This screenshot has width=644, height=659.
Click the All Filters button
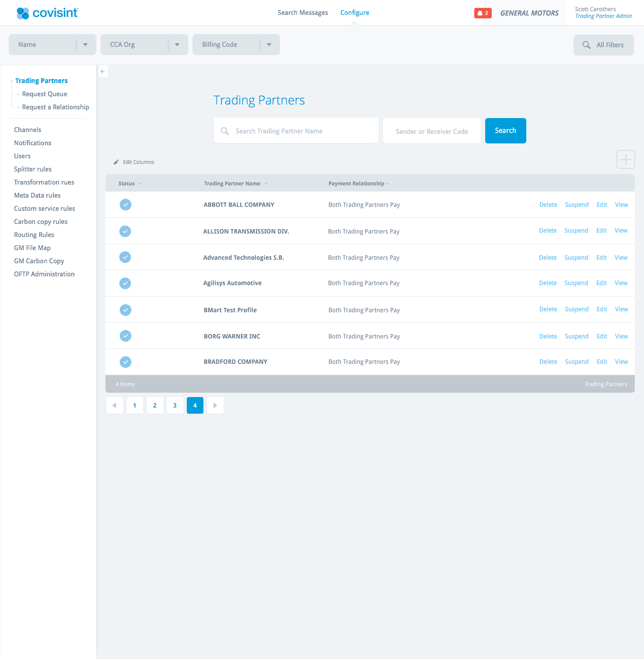pyautogui.click(x=604, y=45)
